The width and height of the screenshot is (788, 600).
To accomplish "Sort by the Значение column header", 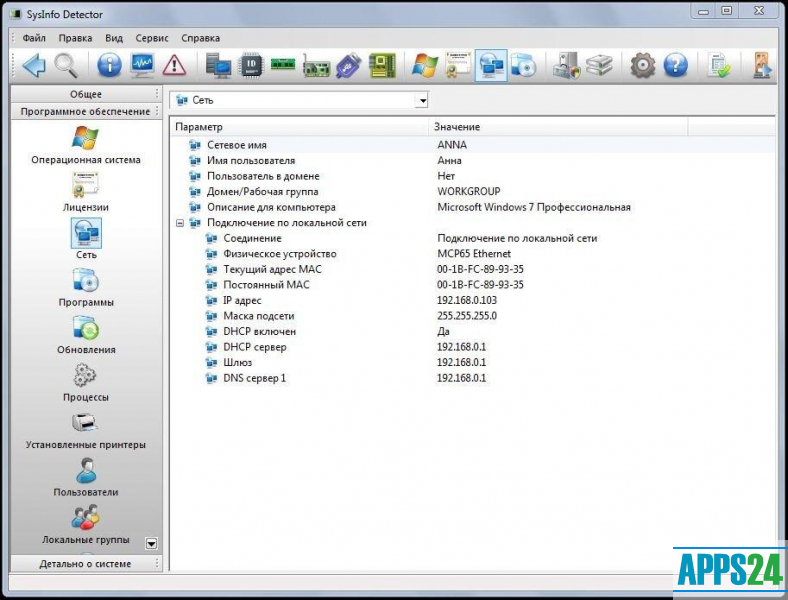I will [x=558, y=127].
